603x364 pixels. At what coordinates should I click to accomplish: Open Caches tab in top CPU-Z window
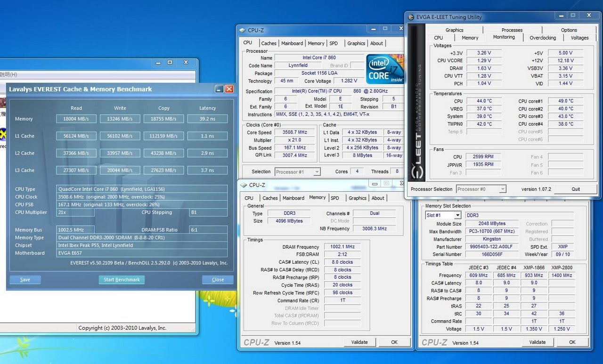269,43
